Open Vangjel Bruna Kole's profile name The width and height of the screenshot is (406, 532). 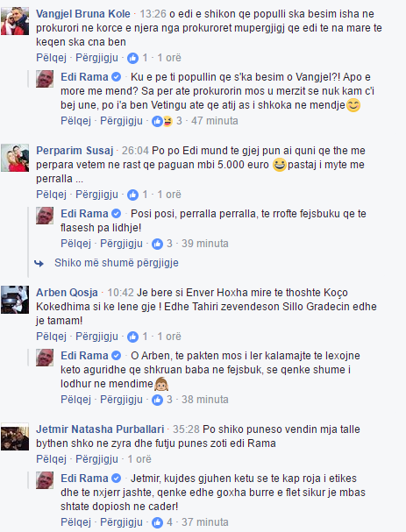click(x=83, y=14)
